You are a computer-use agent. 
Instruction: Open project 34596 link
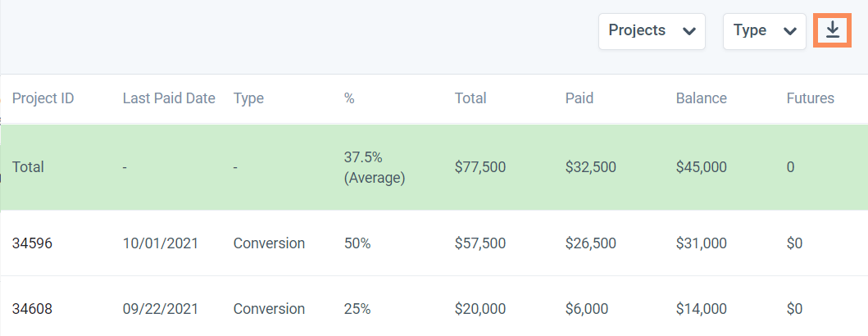click(31, 243)
